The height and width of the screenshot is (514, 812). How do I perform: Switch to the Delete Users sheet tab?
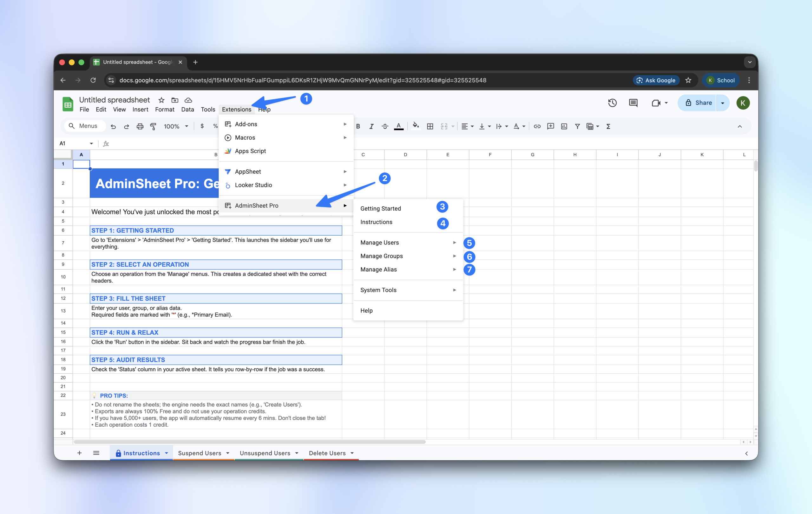327,453
